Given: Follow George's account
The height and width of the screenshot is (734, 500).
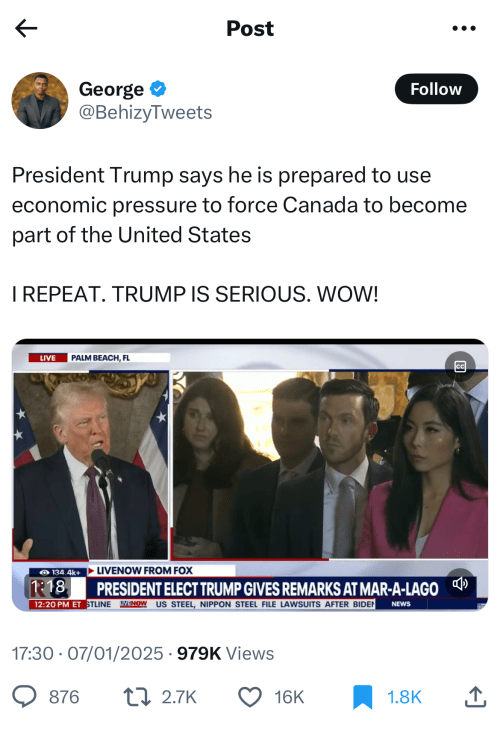Looking at the screenshot, I should [x=436, y=89].
